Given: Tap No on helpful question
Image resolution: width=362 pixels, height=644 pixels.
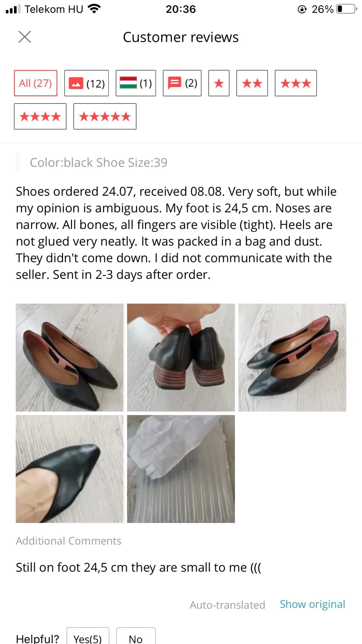Looking at the screenshot, I should [136, 638].
